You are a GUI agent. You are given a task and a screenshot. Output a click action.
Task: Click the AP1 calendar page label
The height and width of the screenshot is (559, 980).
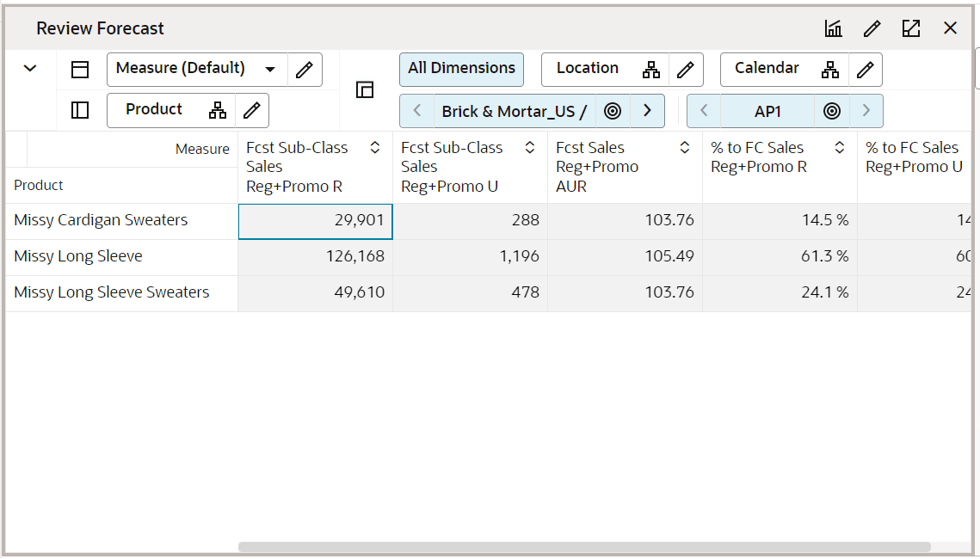point(767,111)
